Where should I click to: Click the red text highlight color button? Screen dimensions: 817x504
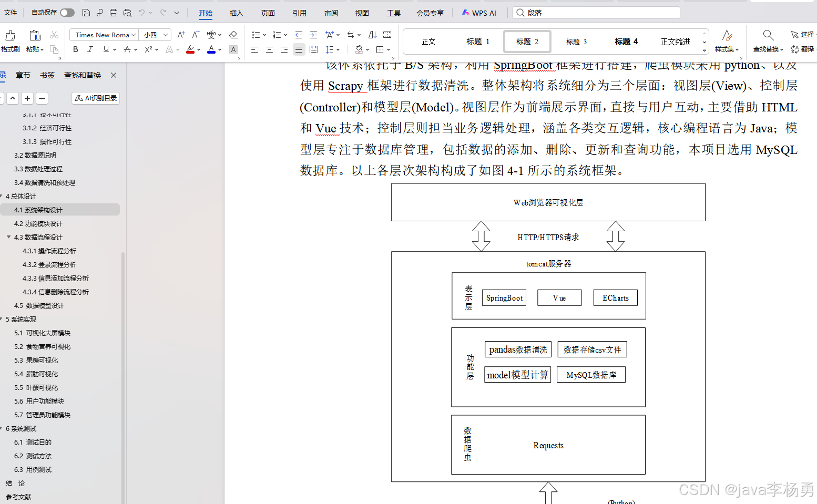point(190,49)
